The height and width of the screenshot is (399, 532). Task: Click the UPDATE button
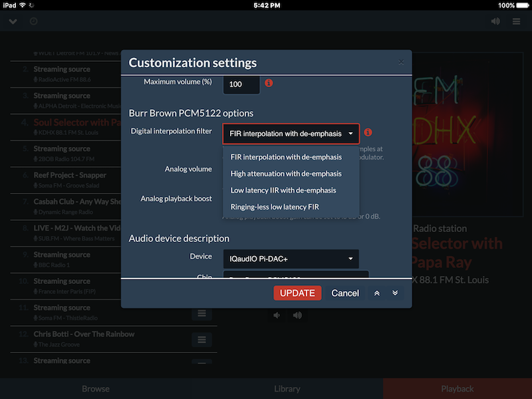[x=297, y=293]
